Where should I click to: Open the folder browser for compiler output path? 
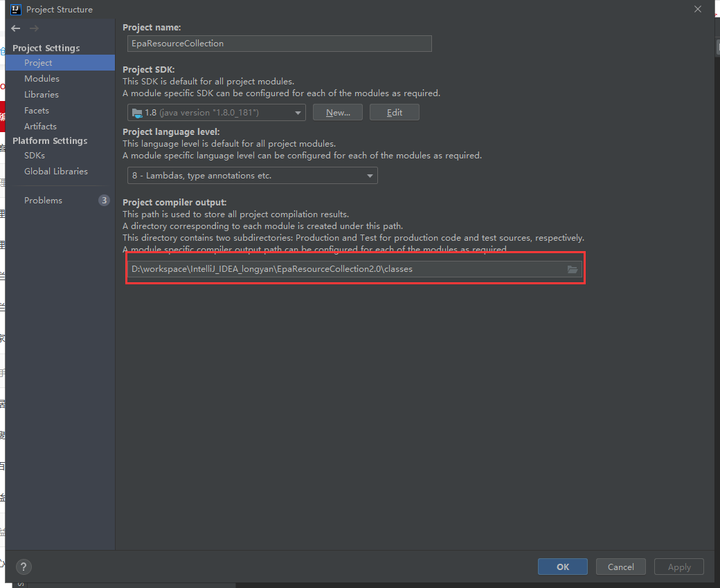click(573, 270)
